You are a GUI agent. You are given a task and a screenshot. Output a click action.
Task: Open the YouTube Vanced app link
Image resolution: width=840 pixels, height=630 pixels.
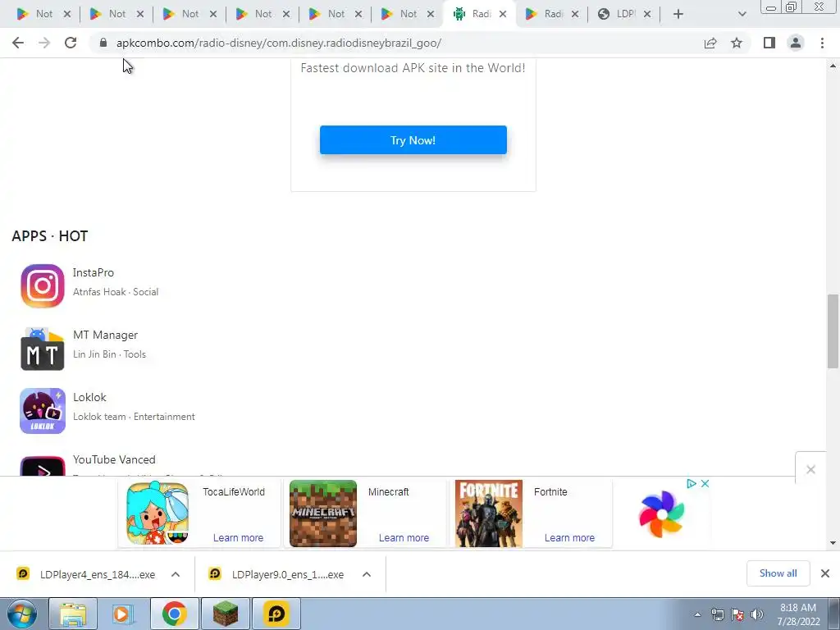coord(114,459)
